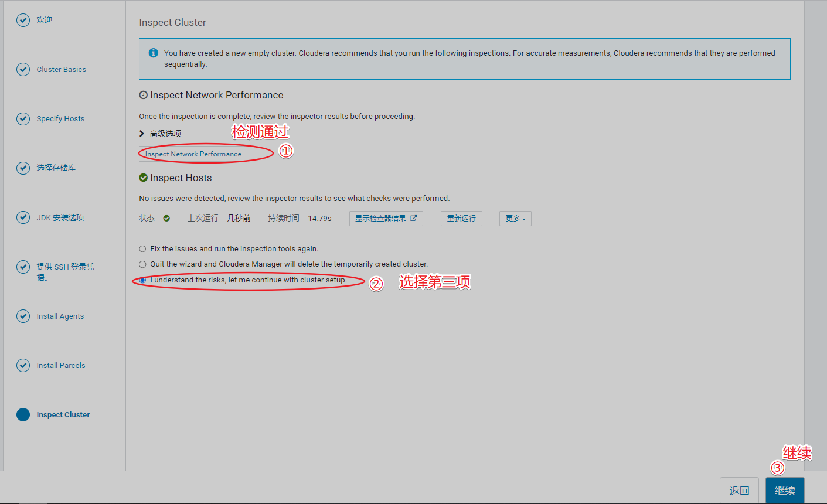Open the 更多 dropdown menu
This screenshot has height=504, width=827.
point(515,219)
